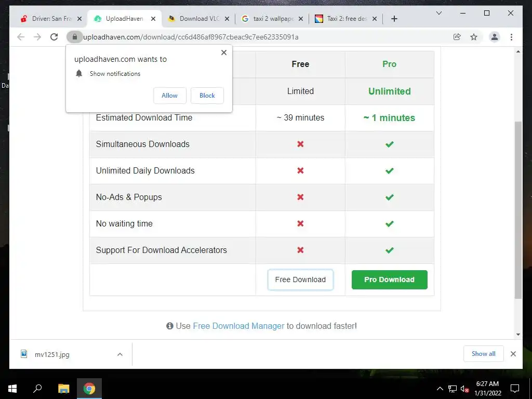Click the Pro column header
The height and width of the screenshot is (399, 532).
389,64
